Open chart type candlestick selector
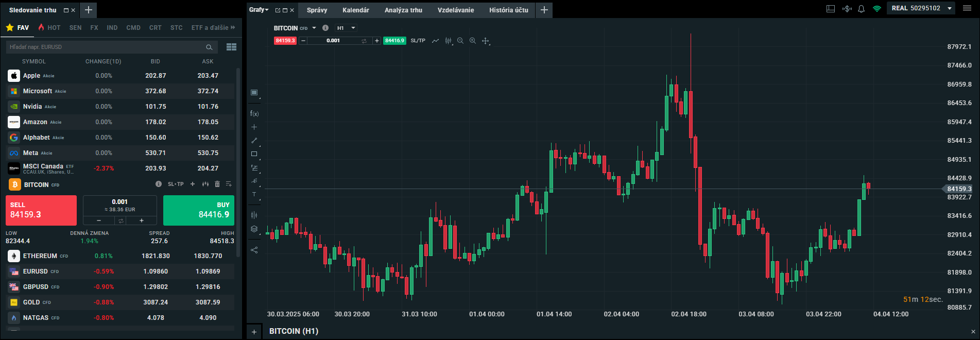 (x=448, y=41)
